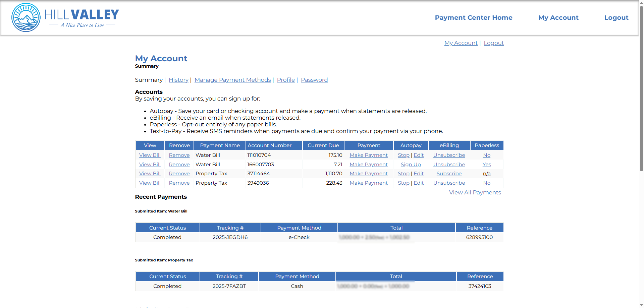Make Payment for the 228.43 Property Tax

click(369, 183)
